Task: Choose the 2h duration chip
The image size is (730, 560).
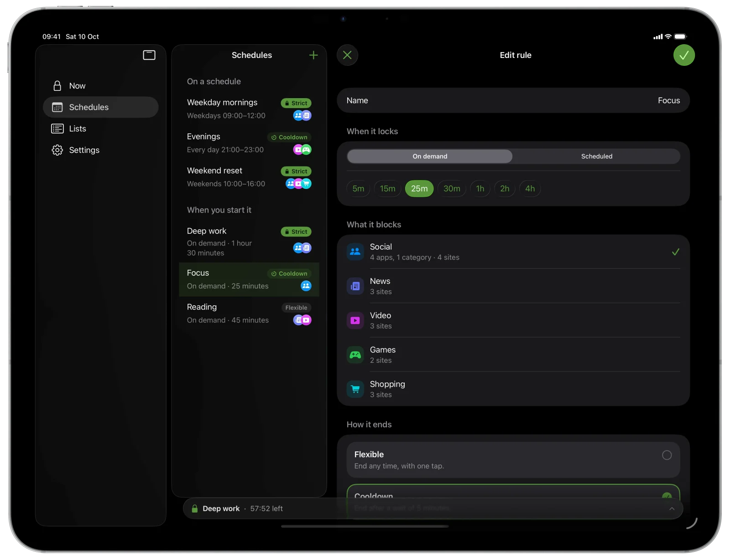Action: point(505,188)
